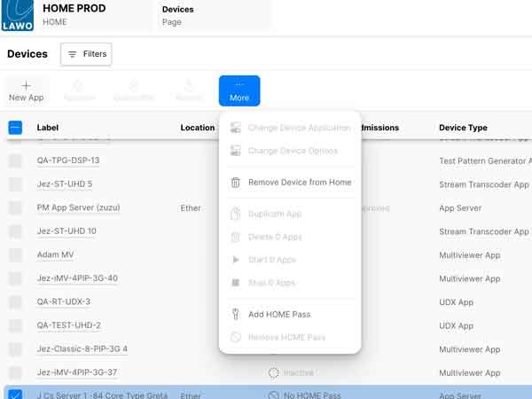Open the Filters panel
The height and width of the screenshot is (399, 532).
(x=86, y=54)
